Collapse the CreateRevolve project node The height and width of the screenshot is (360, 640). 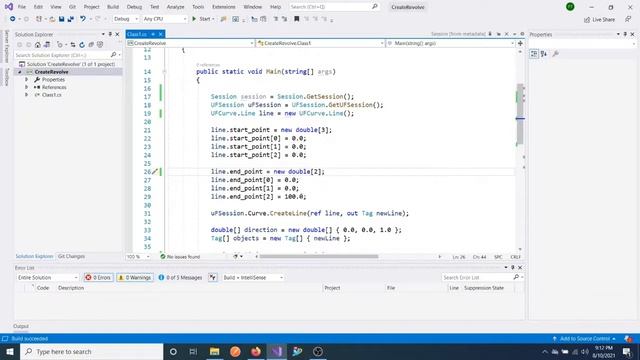pyautogui.click(x=19, y=72)
